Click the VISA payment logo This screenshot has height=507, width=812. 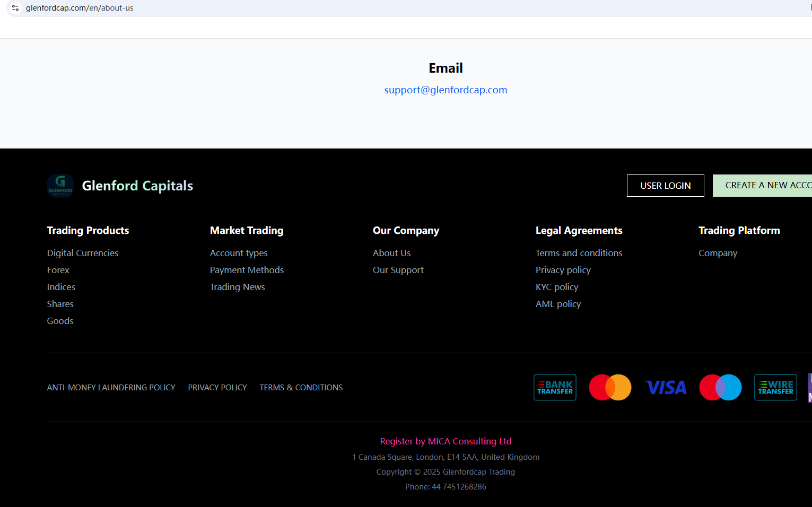tap(665, 388)
